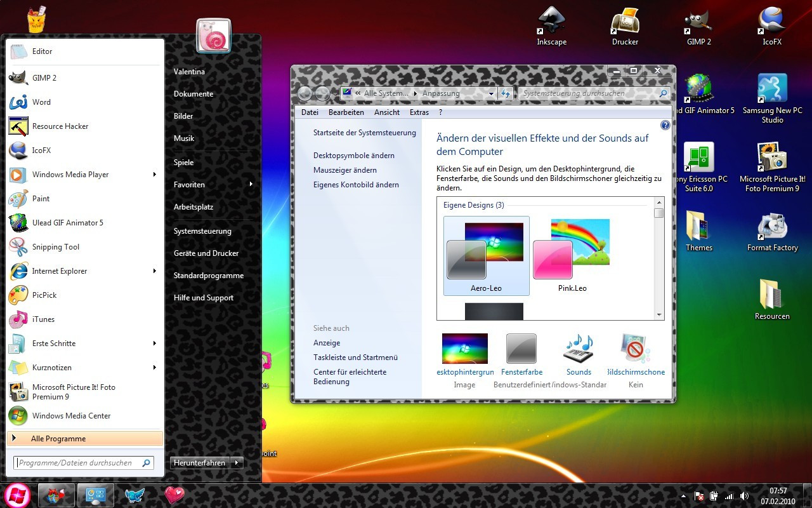Launch PicPick from the Start menu

pyautogui.click(x=84, y=295)
